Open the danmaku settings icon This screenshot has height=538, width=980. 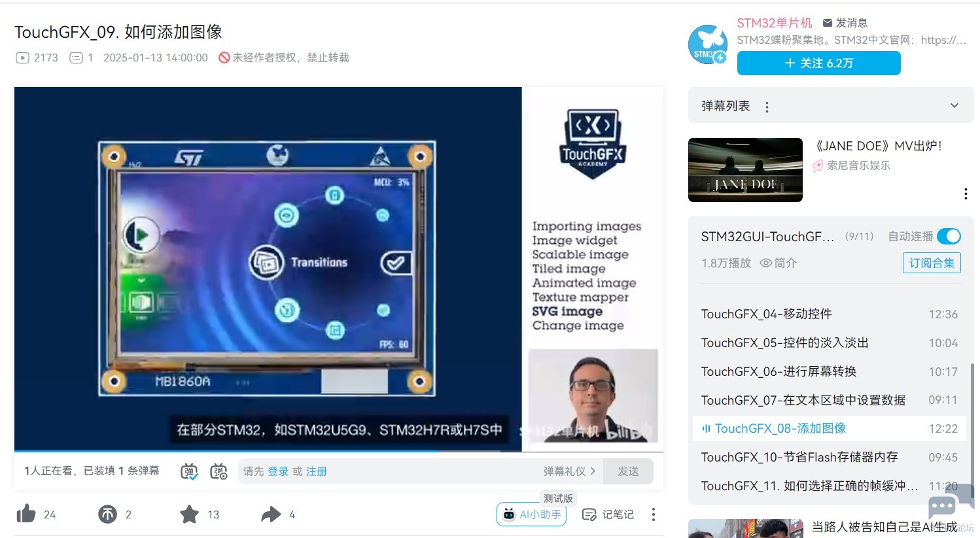coord(219,471)
